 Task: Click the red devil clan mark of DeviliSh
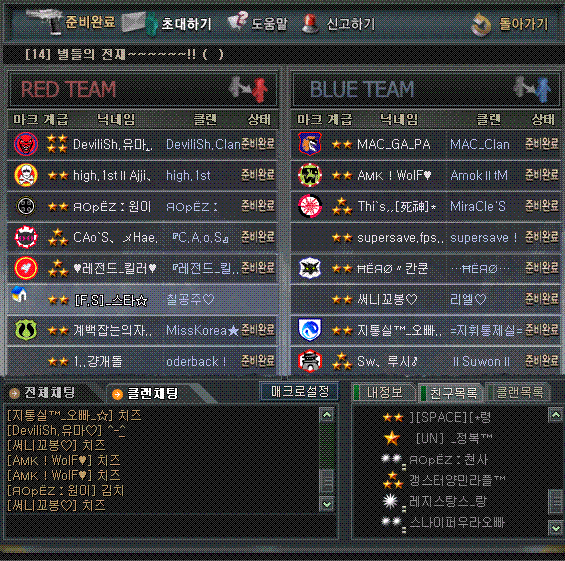26,144
